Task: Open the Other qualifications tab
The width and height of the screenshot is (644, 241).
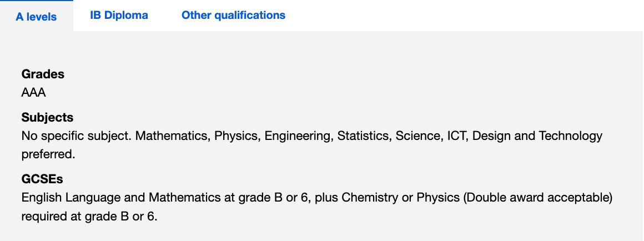Action: click(x=233, y=16)
